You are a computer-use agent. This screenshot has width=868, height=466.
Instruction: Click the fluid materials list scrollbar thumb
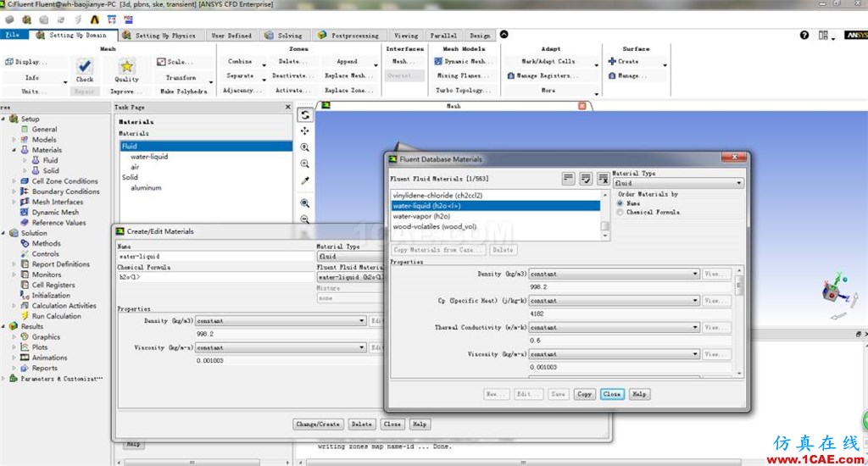point(604,226)
